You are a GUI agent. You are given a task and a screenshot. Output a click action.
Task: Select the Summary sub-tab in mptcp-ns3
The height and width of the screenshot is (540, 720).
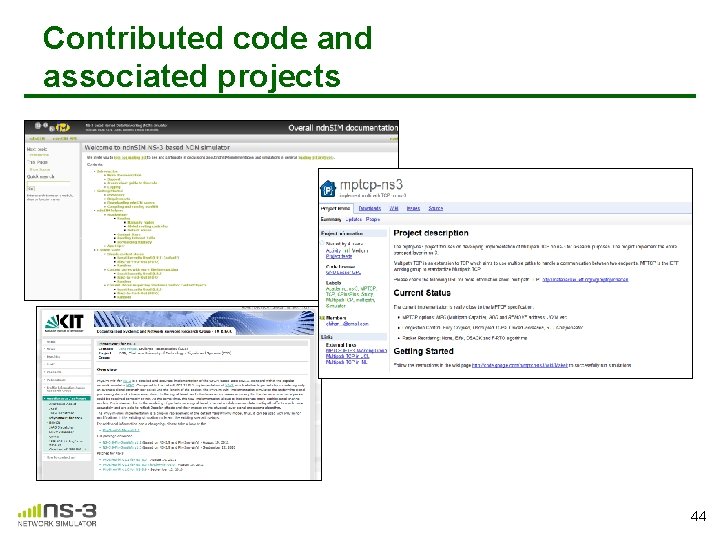[x=331, y=219]
